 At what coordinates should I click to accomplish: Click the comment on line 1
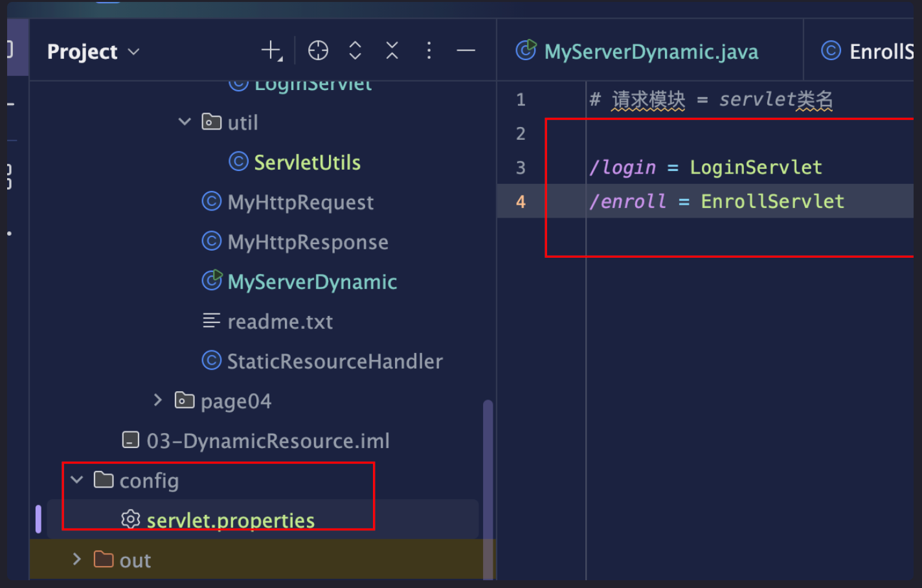(x=711, y=100)
